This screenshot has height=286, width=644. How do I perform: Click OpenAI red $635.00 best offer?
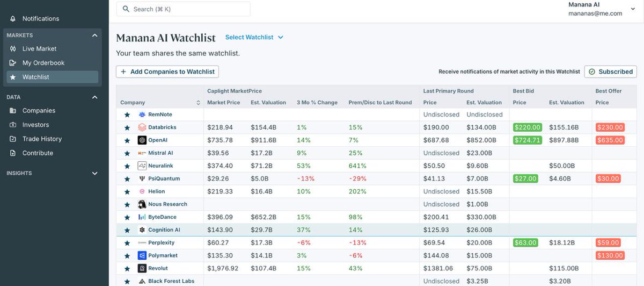(x=610, y=140)
